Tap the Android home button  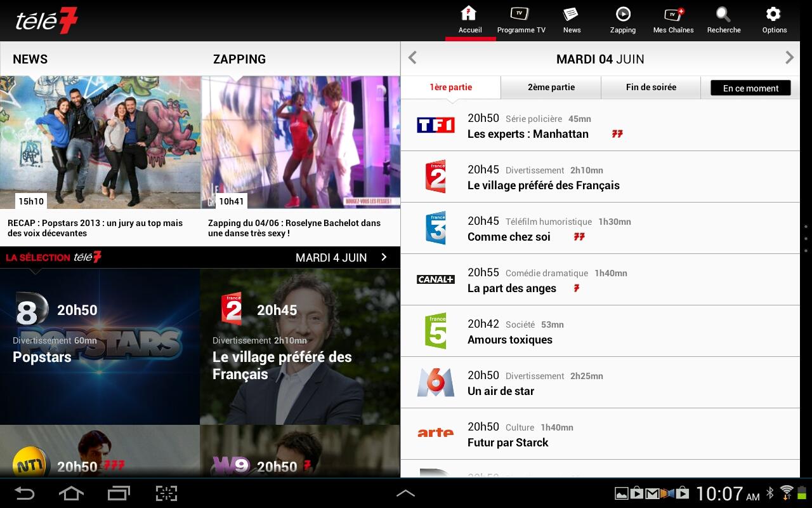(x=71, y=493)
